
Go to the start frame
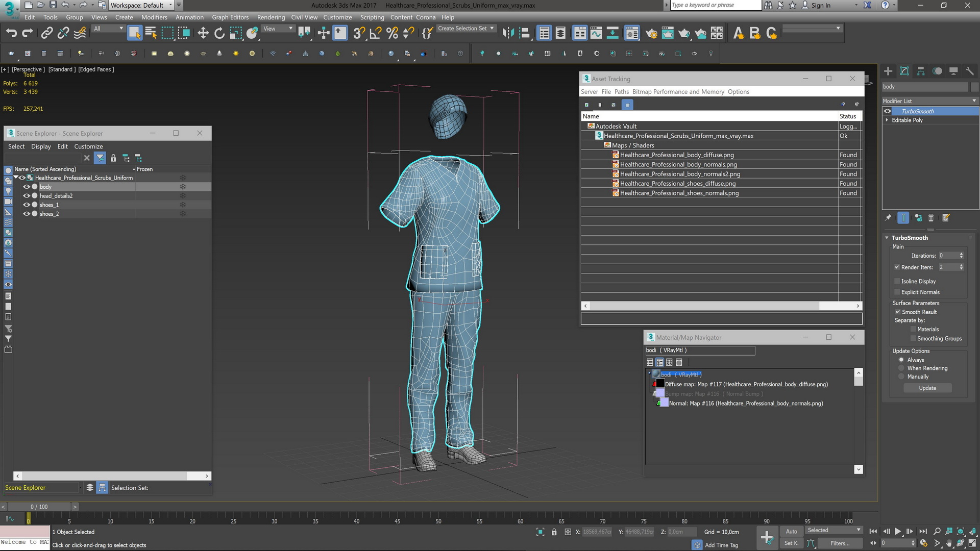click(x=873, y=532)
